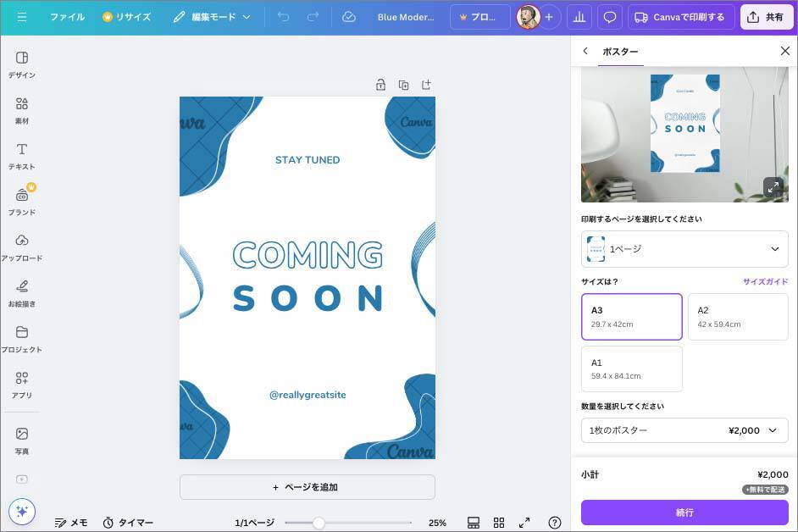The height and width of the screenshot is (532, 798).
Task: Open the アップロード (Uploads) panel
Action: [x=22, y=247]
